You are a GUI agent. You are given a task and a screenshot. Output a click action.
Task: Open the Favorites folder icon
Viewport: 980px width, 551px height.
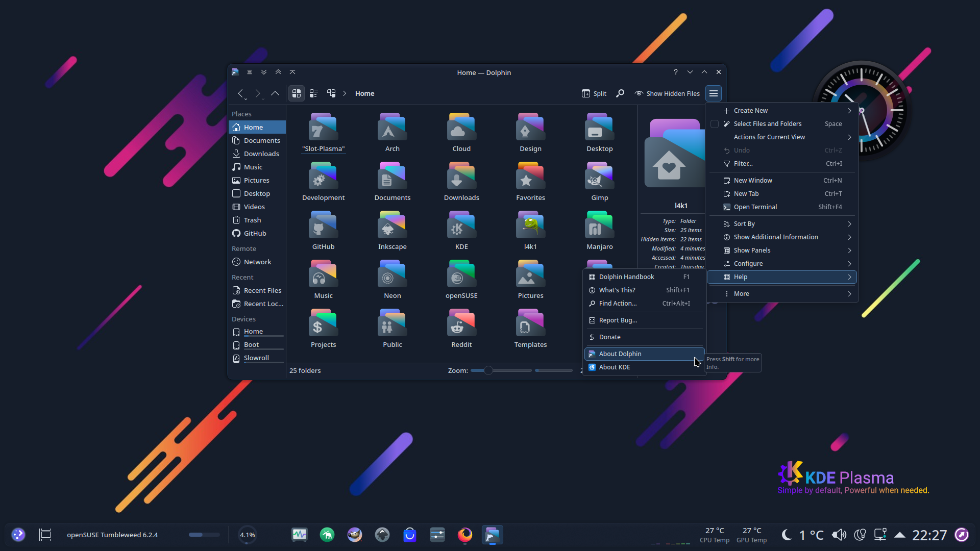530,177
